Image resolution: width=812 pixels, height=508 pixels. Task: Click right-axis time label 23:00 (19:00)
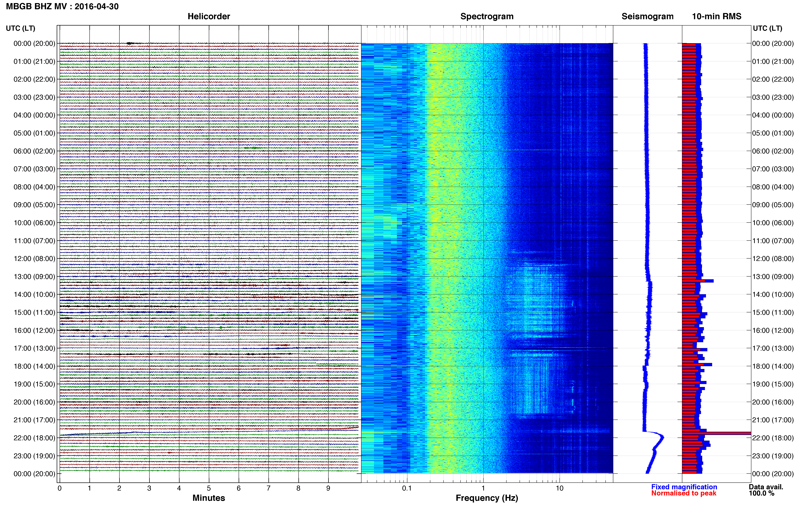773,456
